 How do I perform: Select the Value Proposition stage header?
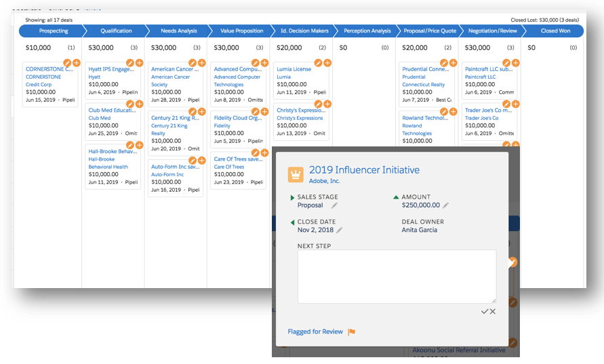point(241,31)
